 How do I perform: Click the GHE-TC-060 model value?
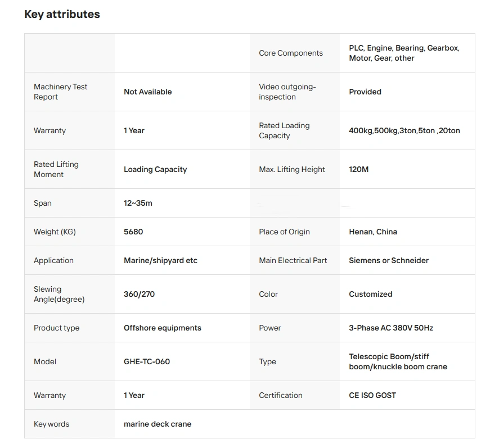click(147, 361)
